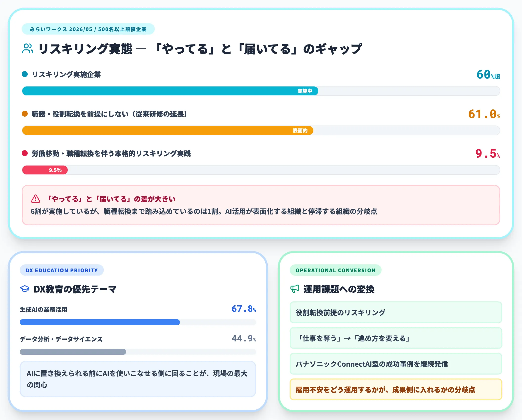Click the 運用課題への変換 heading

coord(339,289)
